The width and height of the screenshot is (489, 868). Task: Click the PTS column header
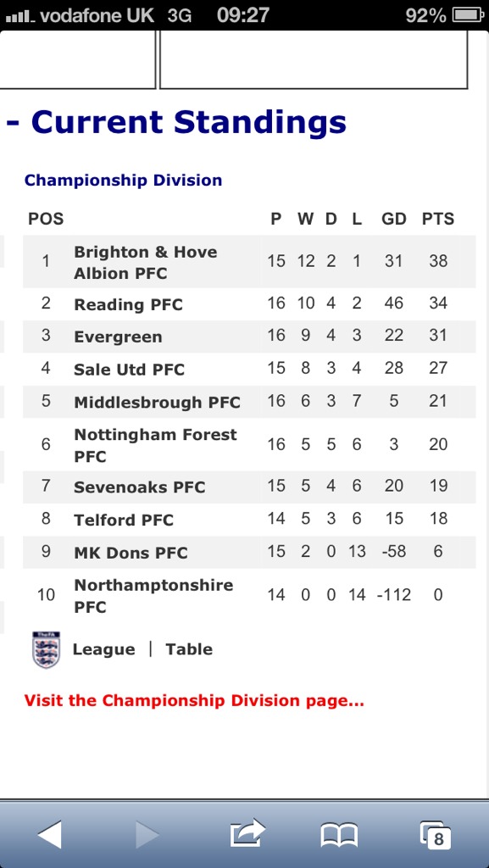pos(438,220)
